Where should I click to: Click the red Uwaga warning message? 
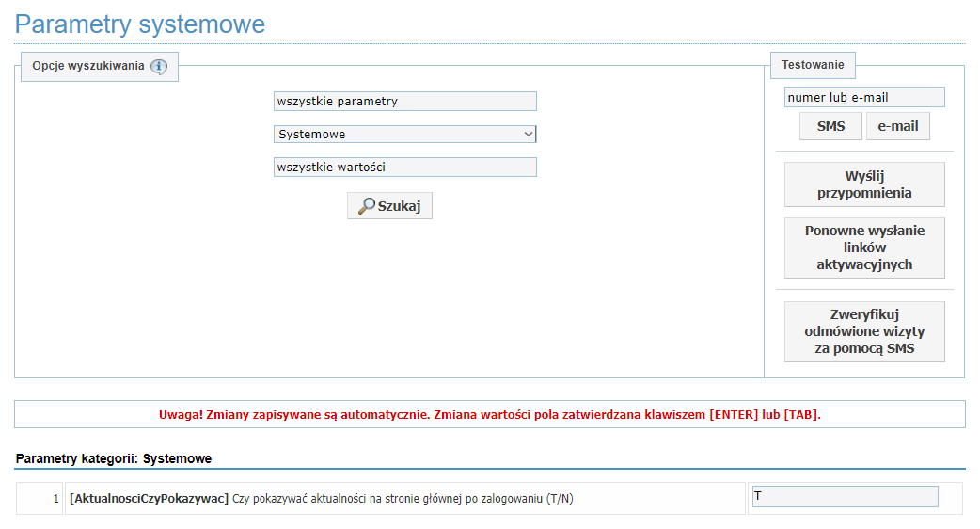point(489,414)
